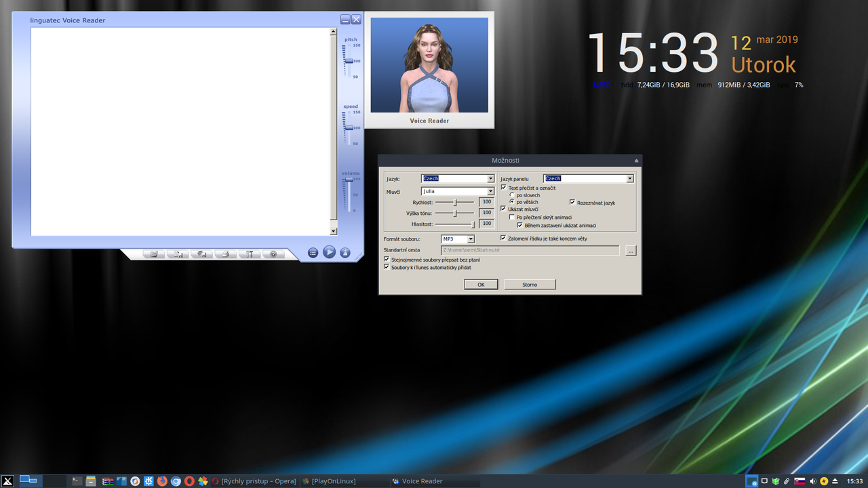
Task: Open the speaker volume tray icon
Action: click(x=813, y=481)
